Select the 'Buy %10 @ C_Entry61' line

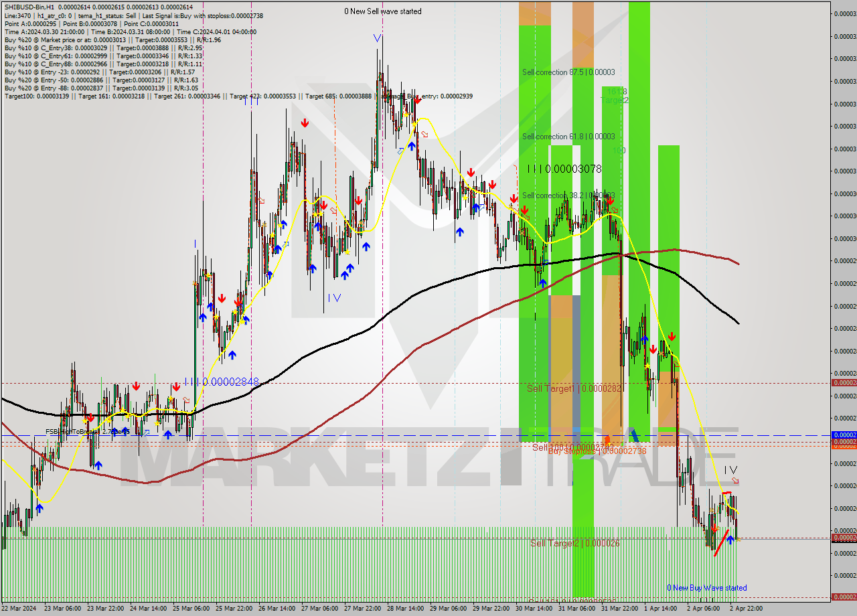pos(103,56)
